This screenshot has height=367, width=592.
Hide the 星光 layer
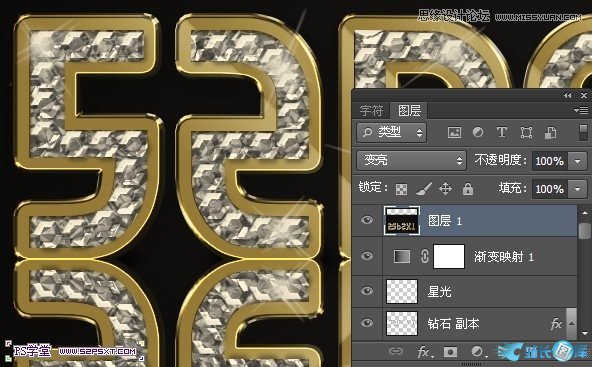(367, 291)
